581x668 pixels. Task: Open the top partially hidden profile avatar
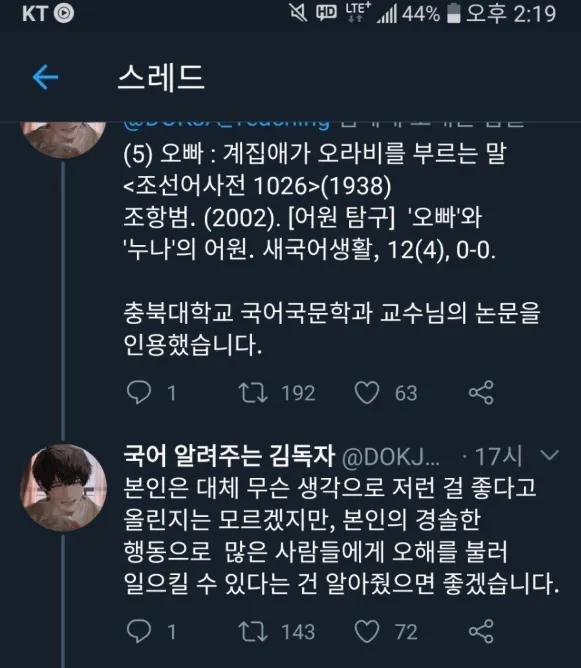click(63, 140)
